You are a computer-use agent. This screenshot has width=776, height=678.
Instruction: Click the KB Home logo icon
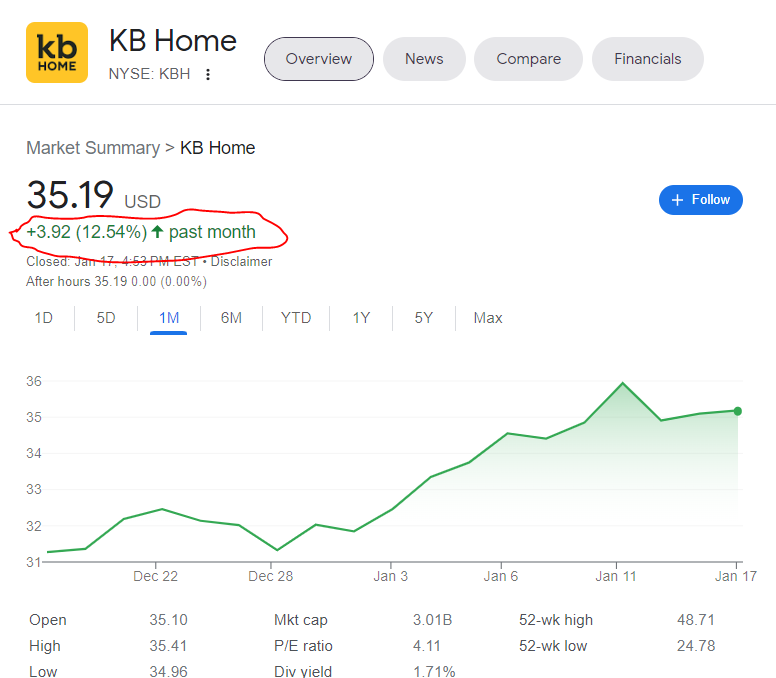[x=57, y=52]
